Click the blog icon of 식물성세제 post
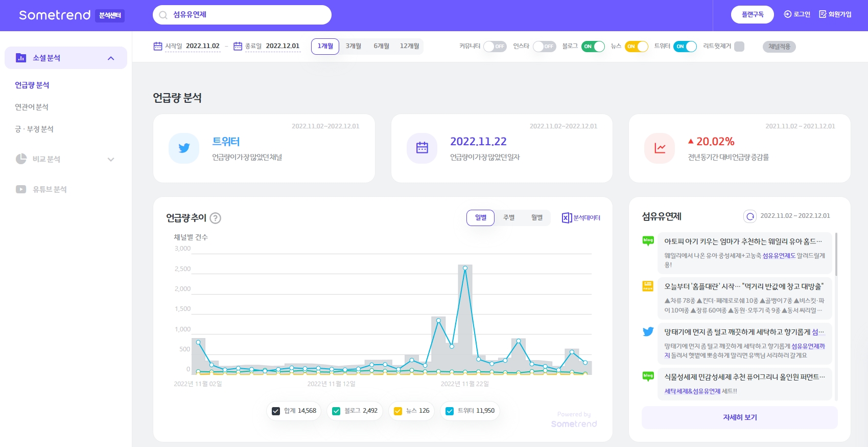 coord(648,376)
